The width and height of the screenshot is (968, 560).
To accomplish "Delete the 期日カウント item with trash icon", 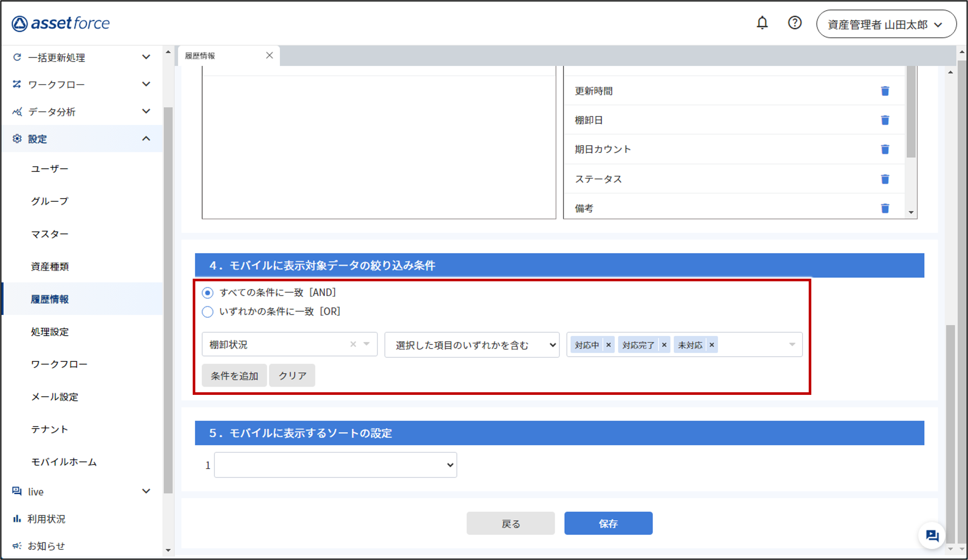I will click(x=885, y=149).
